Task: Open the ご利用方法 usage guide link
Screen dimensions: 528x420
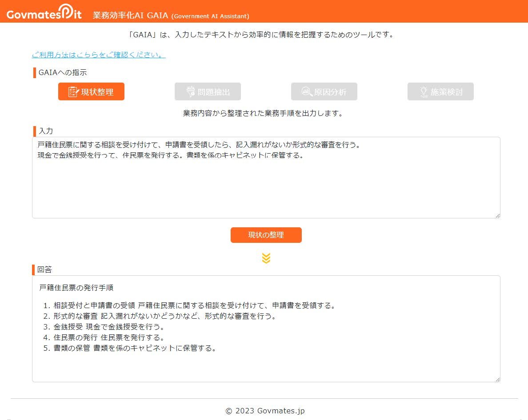Action: pos(99,55)
